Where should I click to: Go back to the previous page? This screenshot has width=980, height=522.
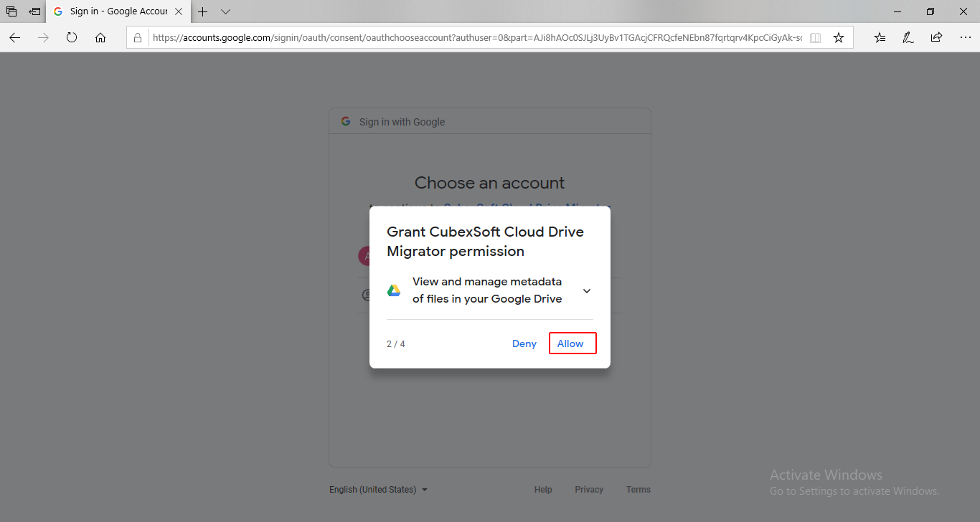15,38
